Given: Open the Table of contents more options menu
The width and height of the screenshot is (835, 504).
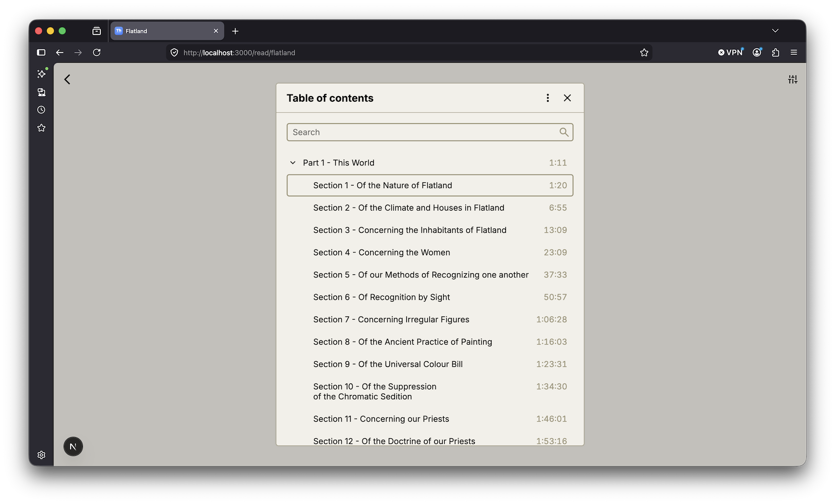Looking at the screenshot, I should tap(548, 98).
